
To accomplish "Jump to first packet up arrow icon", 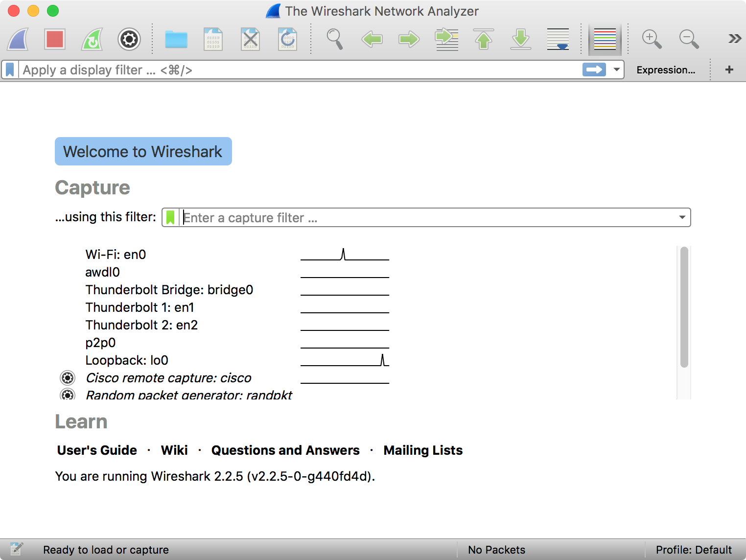I will point(484,39).
